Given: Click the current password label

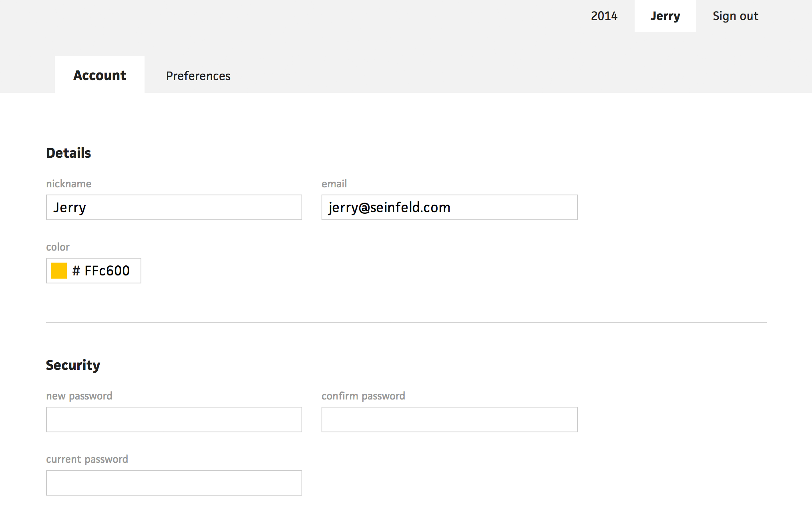Looking at the screenshot, I should [87, 459].
